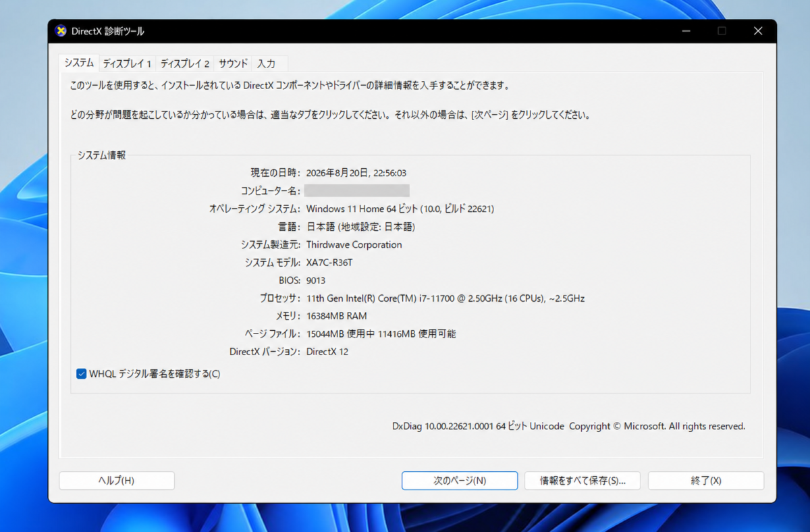Click the DxDiag 10.00.22621.0001 copyright line
Viewport: 810px width, 532px height.
(568, 427)
